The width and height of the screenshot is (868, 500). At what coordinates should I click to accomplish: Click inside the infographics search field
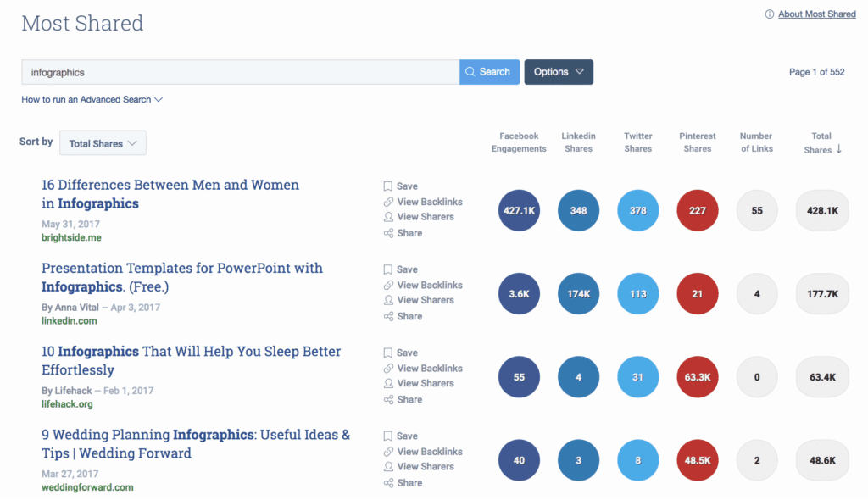(237, 72)
